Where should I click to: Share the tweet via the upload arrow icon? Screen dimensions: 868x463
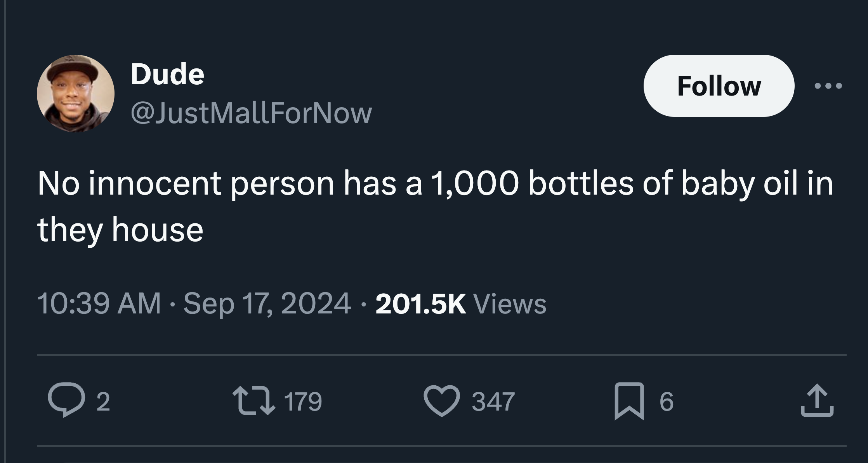pos(817,401)
